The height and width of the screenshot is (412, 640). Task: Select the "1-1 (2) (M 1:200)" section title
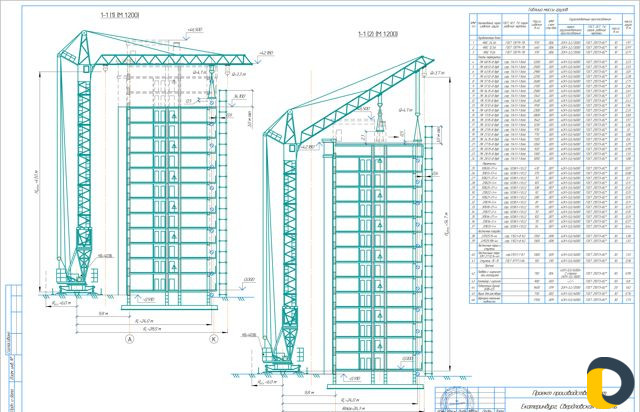click(378, 34)
